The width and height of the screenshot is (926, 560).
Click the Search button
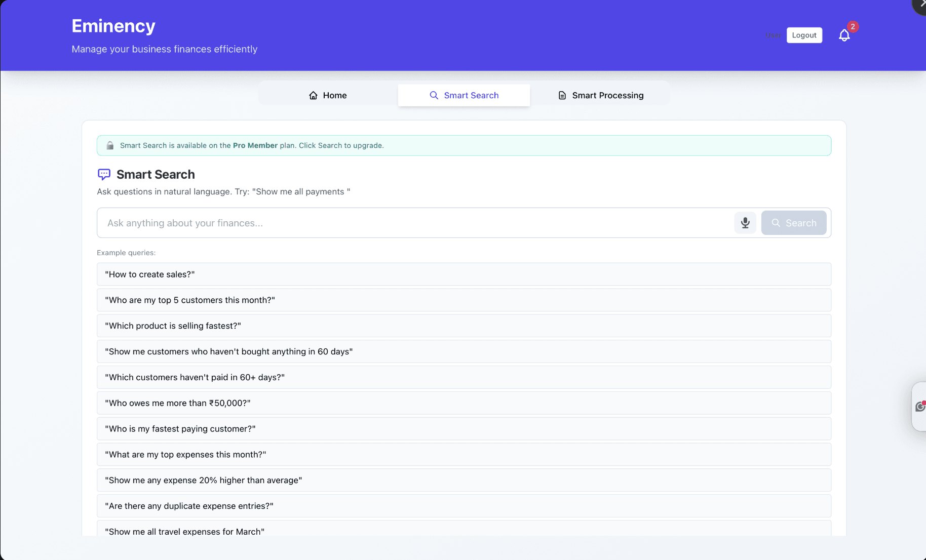pyautogui.click(x=794, y=223)
